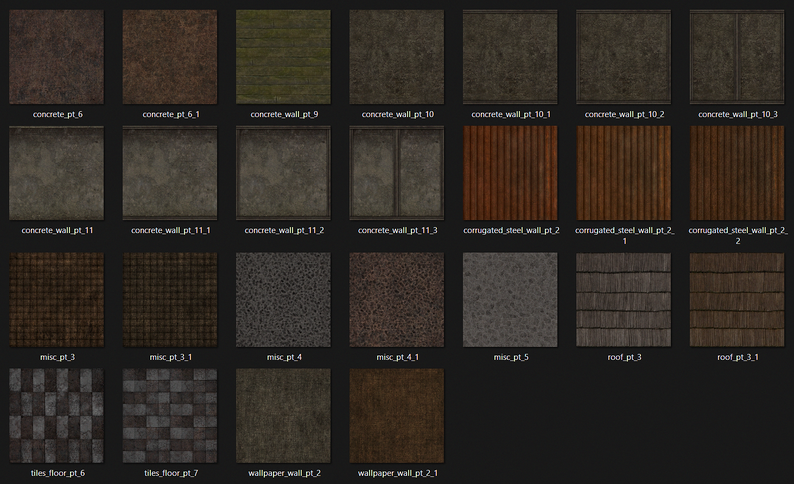Select corrugated_steel_wall_pt_2 thumbnail
The image size is (794, 484).
(x=510, y=173)
